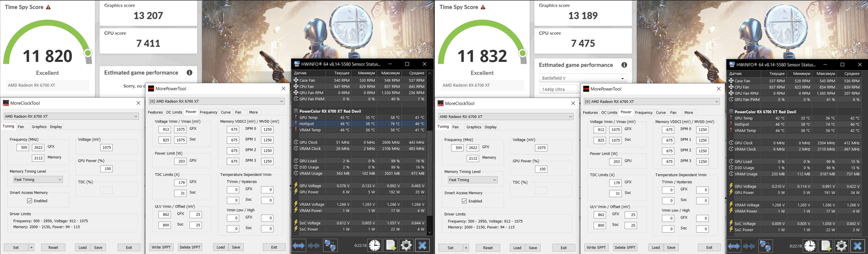Expand Fast Timing dropdown in left MoreClockTool
This screenshot has width=868, height=254.
(38, 179)
